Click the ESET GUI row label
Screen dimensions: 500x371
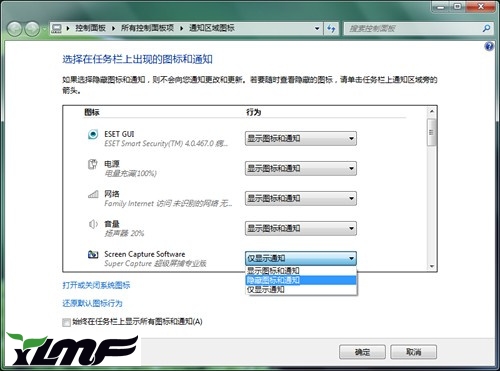tap(119, 134)
